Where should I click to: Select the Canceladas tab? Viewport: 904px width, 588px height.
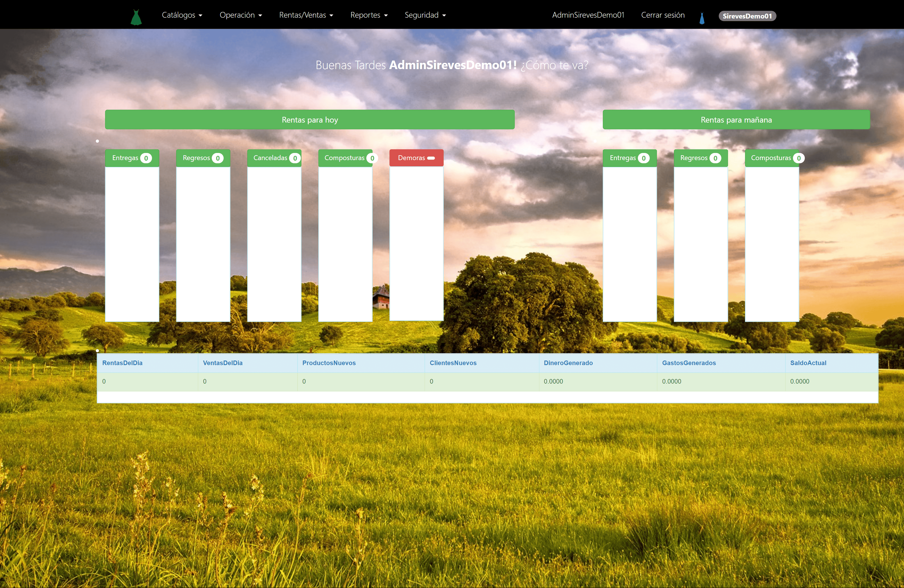tap(274, 158)
